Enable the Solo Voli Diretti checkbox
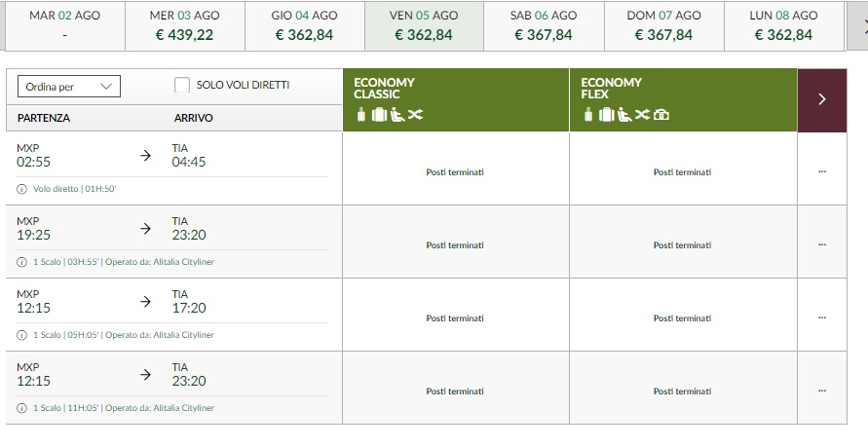The height and width of the screenshot is (447, 868). (x=182, y=86)
